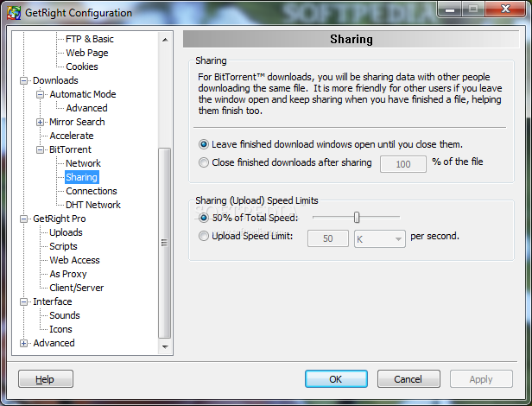Open Accelerate settings
The width and height of the screenshot is (532, 406).
click(x=72, y=136)
